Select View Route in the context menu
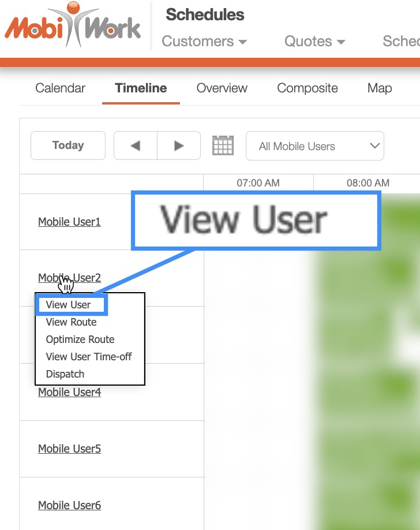This screenshot has height=530, width=420. point(71,322)
